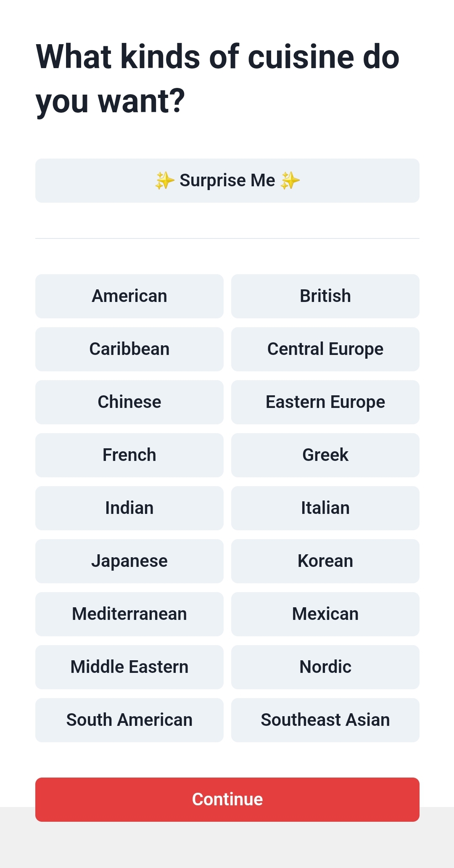
Task: Select Indian cuisine
Action: 129,508
